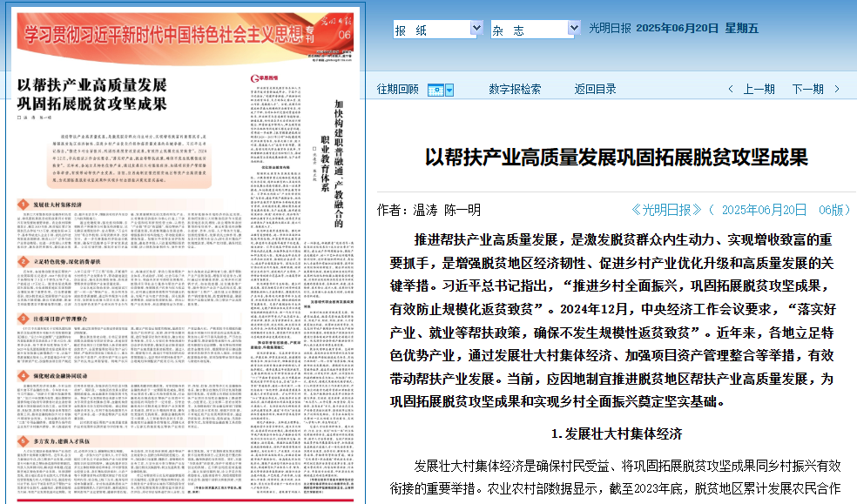Click the orange number 2 section badge
Image resolution: width=857 pixels, height=504 pixels.
coord(23,260)
